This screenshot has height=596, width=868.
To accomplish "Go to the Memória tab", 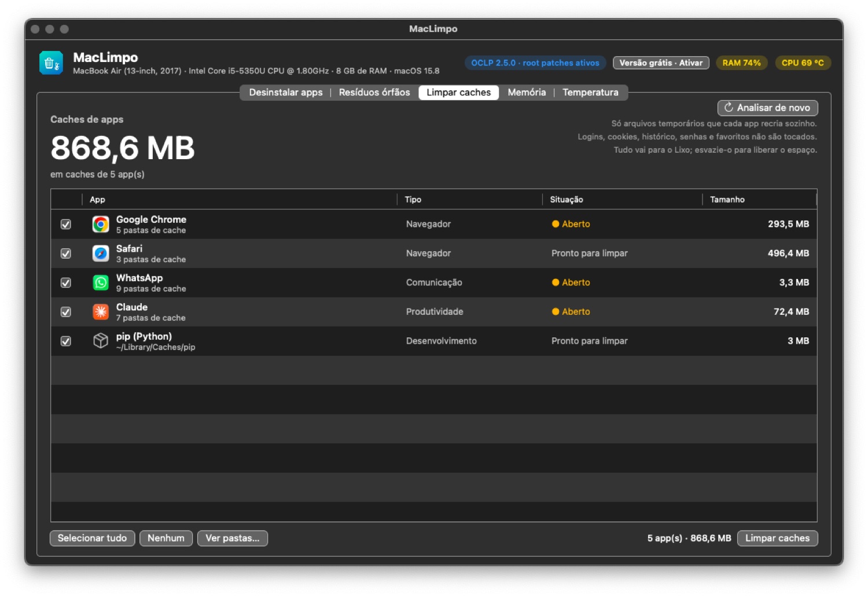I will click(x=527, y=93).
